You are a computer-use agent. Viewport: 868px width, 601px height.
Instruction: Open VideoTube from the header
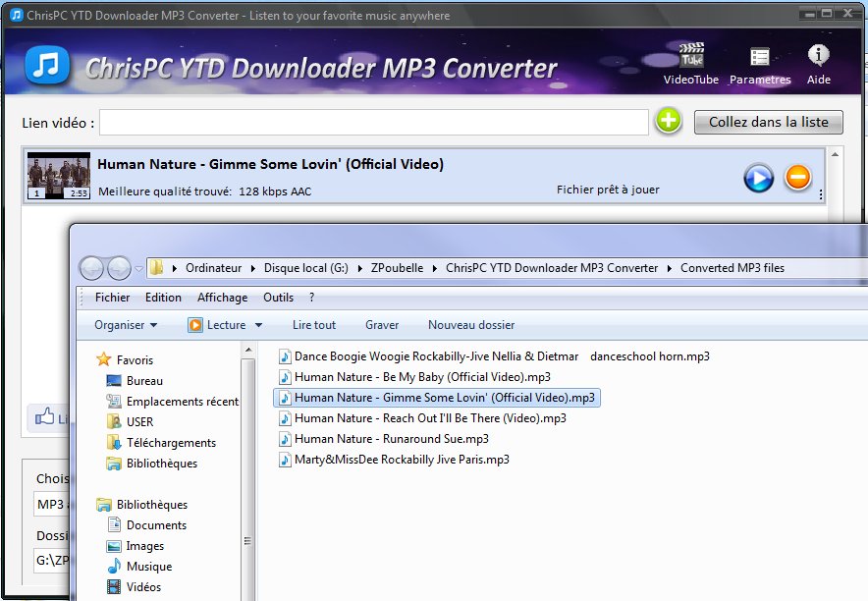[691, 64]
